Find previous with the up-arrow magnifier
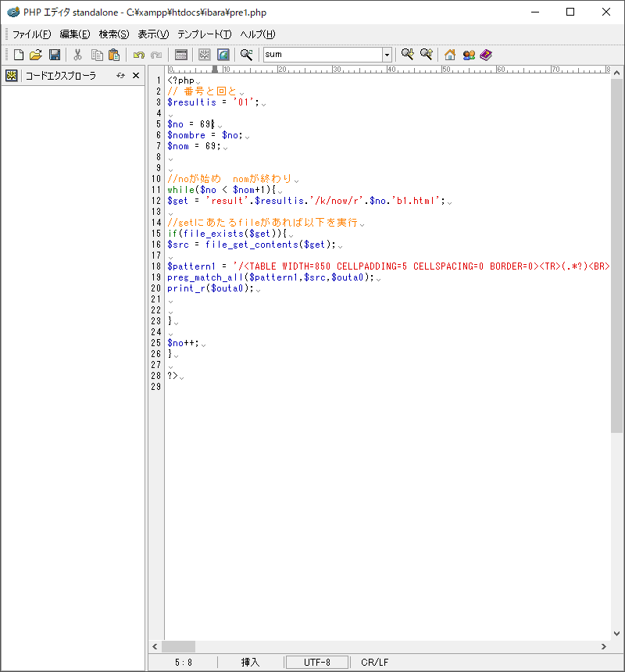Screen dimensions: 625x672 tap(427, 55)
